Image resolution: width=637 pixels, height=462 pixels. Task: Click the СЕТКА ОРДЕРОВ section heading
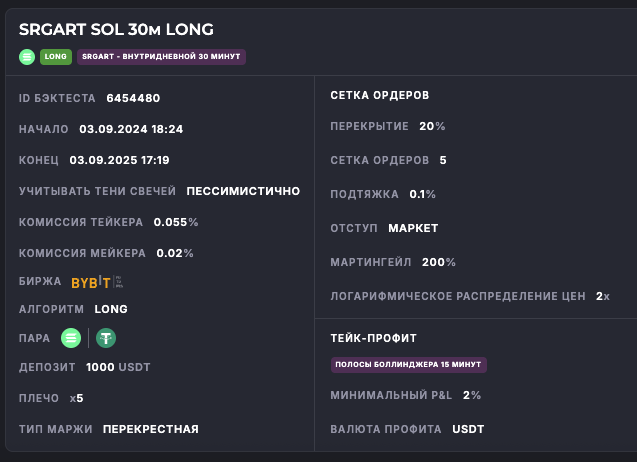click(379, 95)
